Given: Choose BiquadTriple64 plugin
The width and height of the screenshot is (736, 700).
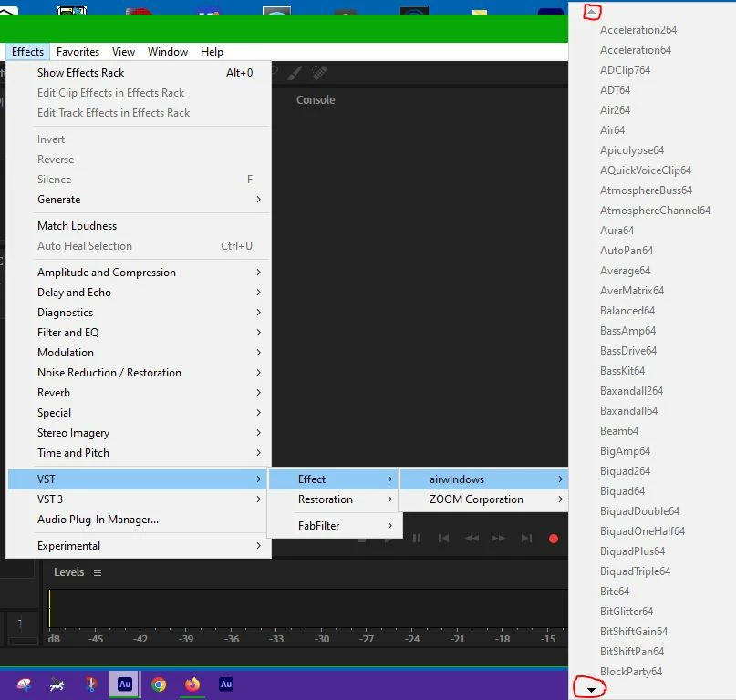Looking at the screenshot, I should pyautogui.click(x=635, y=571).
